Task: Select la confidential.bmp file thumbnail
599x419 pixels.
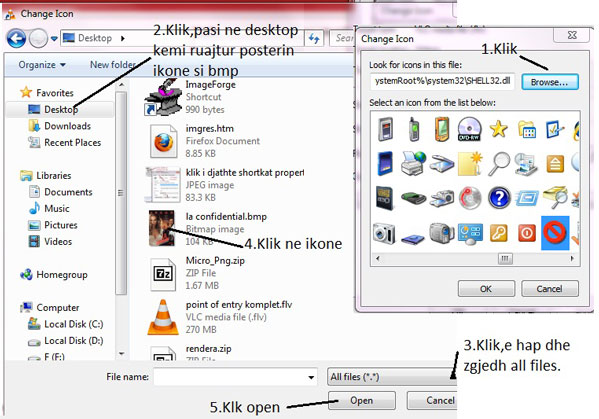Action: point(162,228)
